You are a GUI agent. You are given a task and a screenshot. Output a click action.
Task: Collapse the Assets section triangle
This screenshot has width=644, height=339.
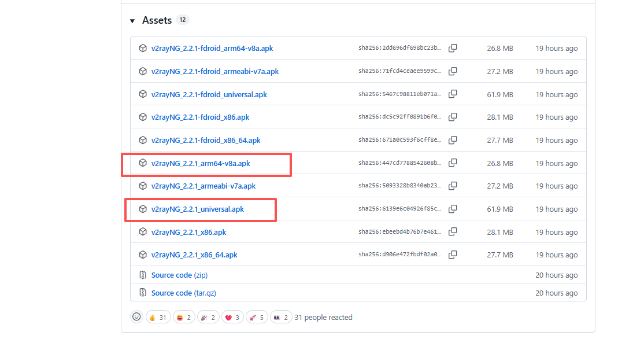pos(132,21)
